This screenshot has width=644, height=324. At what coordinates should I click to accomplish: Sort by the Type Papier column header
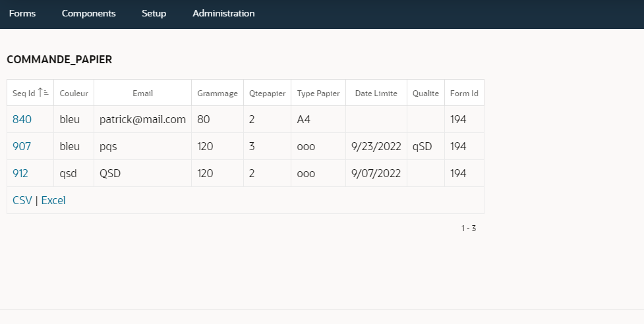(318, 94)
